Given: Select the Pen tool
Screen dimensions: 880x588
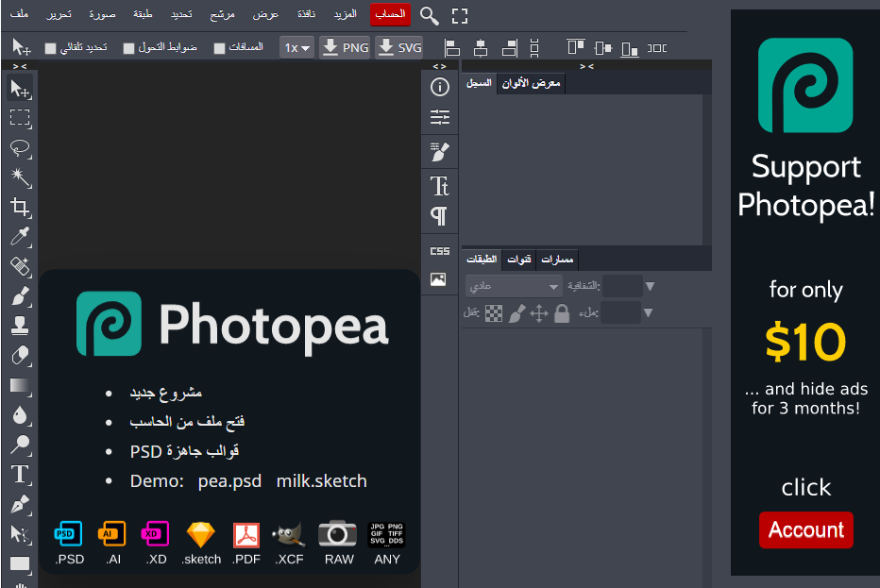Looking at the screenshot, I should (20, 504).
